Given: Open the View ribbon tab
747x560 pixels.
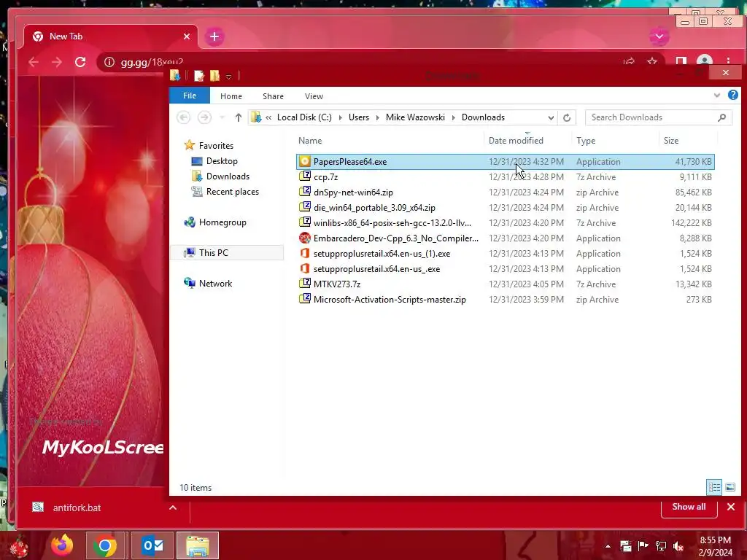Looking at the screenshot, I should (x=314, y=96).
